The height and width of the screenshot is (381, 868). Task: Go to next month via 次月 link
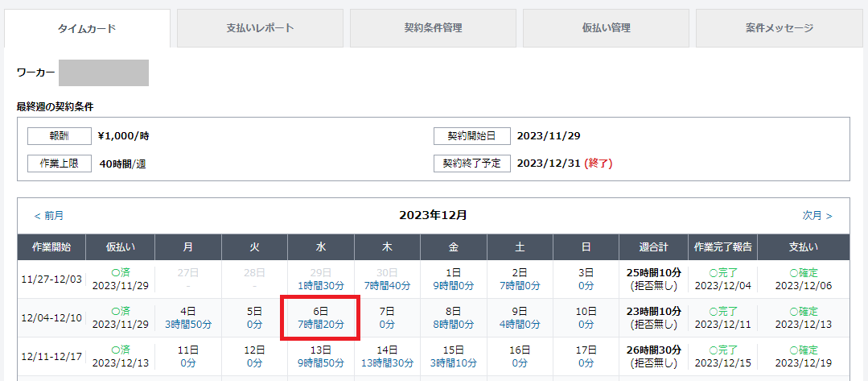click(x=817, y=216)
